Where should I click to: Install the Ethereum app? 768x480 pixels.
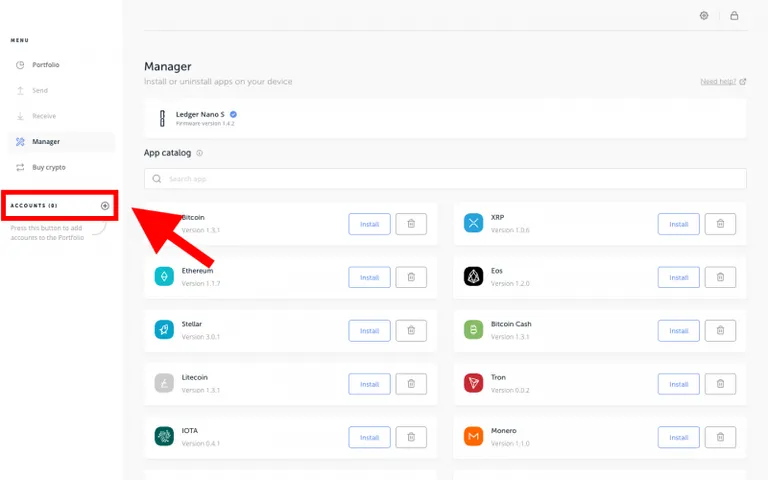[x=369, y=277]
